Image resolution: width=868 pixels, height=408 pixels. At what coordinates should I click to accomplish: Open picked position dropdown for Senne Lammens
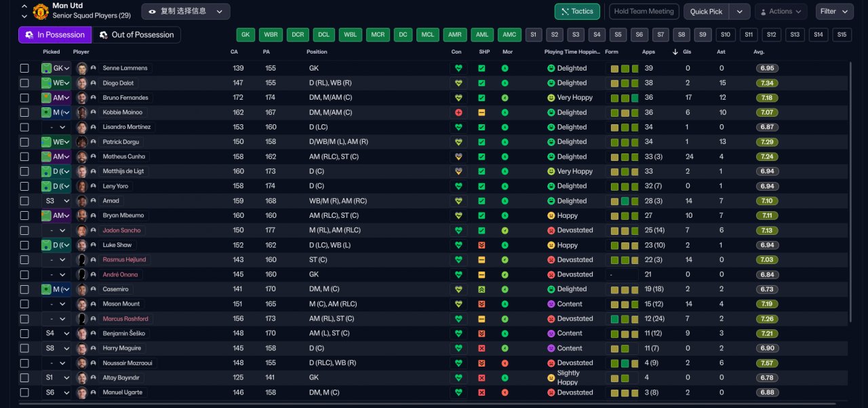point(56,69)
